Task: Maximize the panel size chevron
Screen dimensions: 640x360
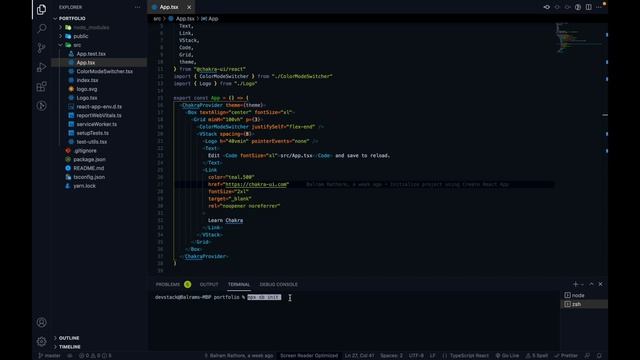Action: coord(591,284)
